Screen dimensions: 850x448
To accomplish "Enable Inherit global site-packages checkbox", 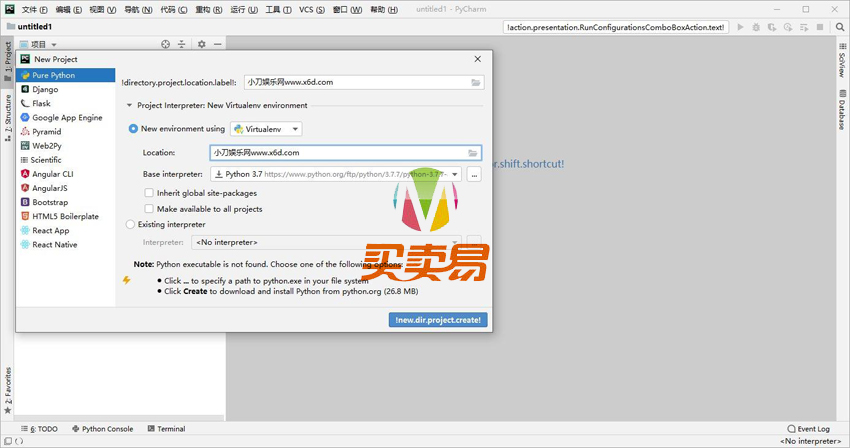I will [x=149, y=193].
